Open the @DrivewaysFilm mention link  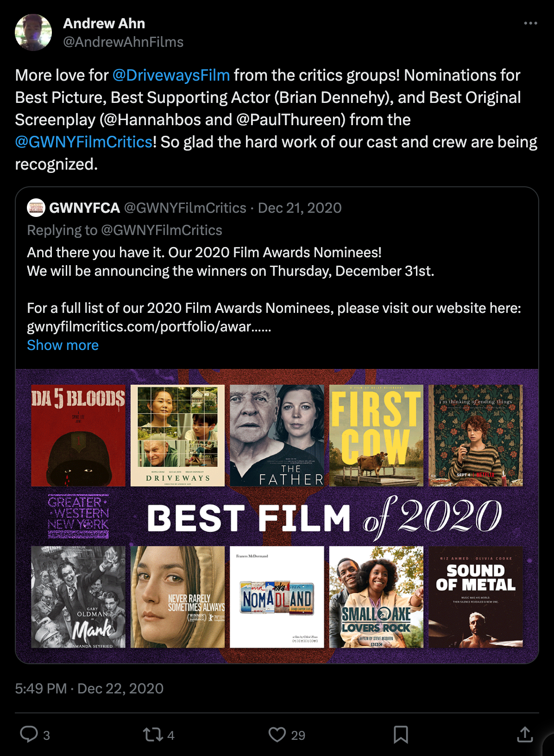[171, 75]
